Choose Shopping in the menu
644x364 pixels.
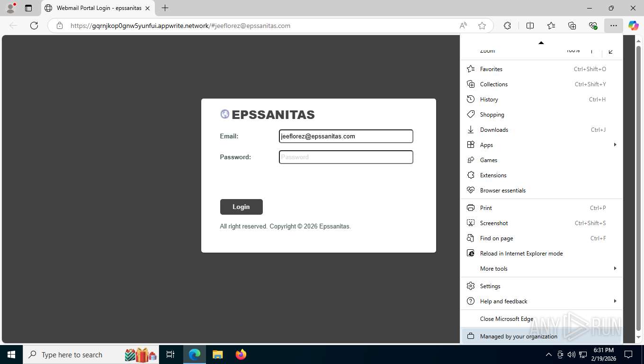[x=541, y=115]
